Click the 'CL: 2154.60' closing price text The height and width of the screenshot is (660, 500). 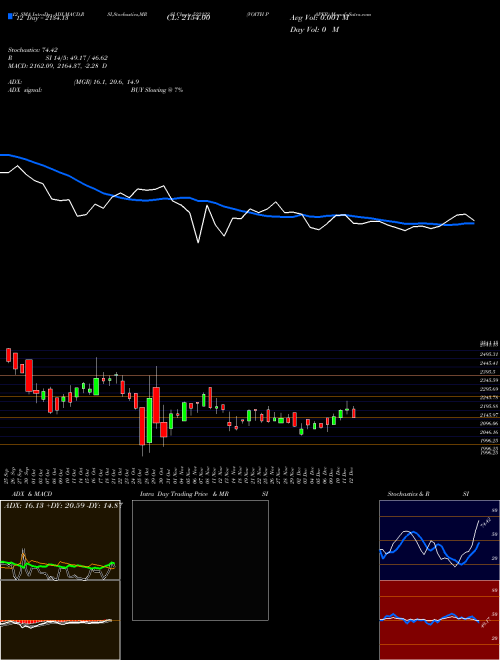(188, 17)
